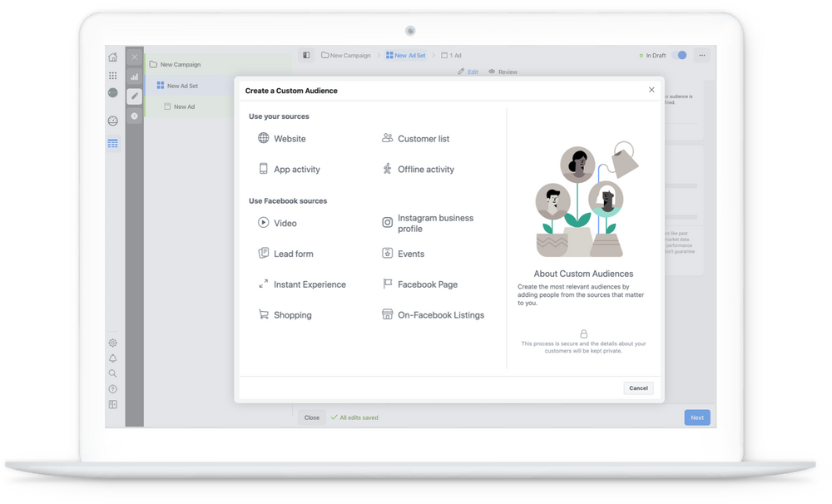Toggle the side panel layout icon

click(x=306, y=55)
